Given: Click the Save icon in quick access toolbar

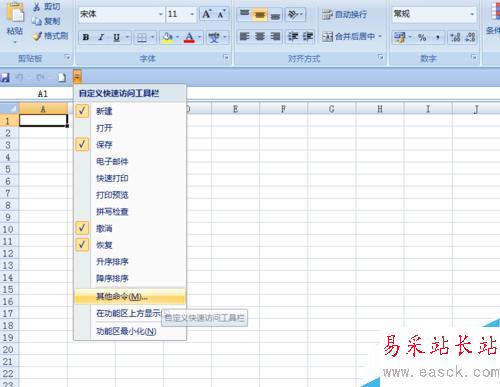Looking at the screenshot, I should pyautogui.click(x=5, y=77).
